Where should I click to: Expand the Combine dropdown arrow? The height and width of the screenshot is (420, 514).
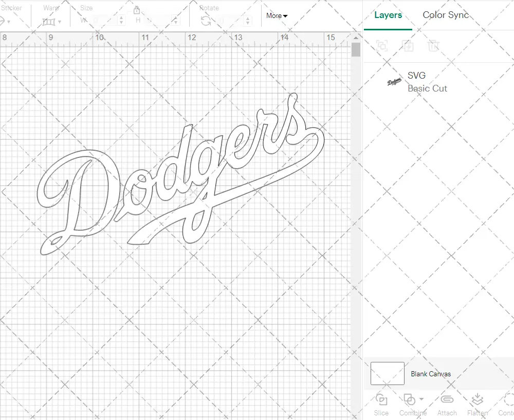click(421, 399)
